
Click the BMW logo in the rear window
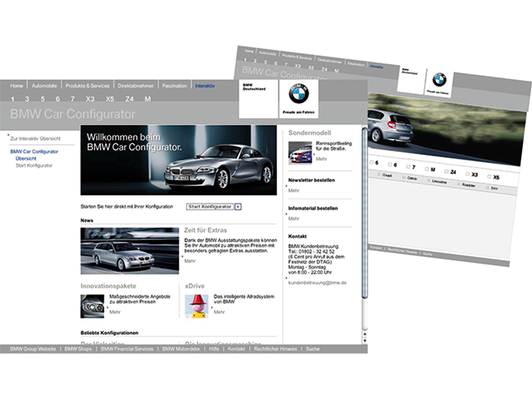(x=439, y=79)
